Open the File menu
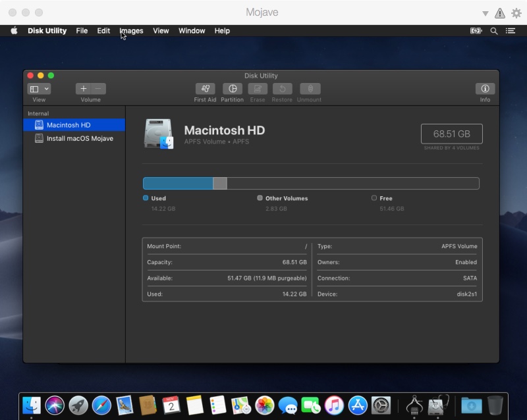Viewport: 527px width, 420px height. point(82,31)
